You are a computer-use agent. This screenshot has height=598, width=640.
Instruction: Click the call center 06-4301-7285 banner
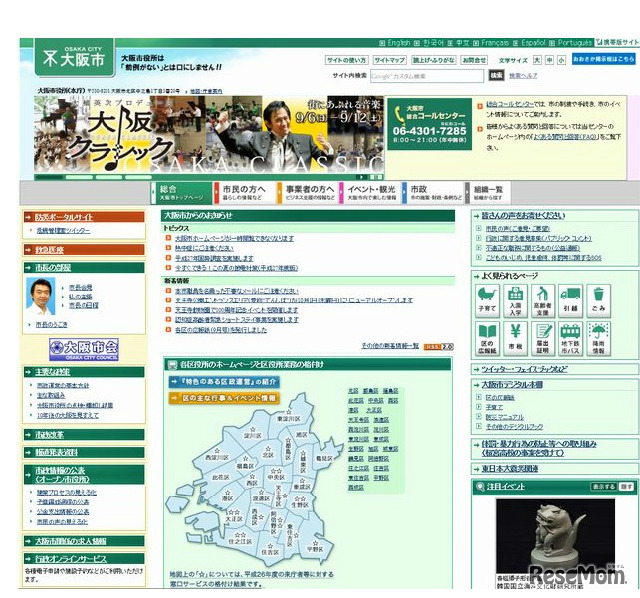point(430,124)
